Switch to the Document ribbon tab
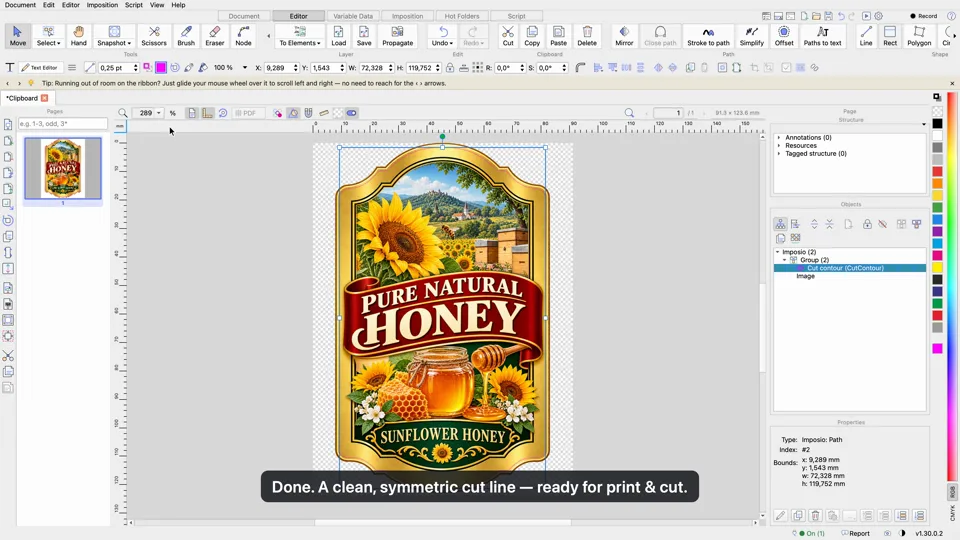 tap(244, 16)
